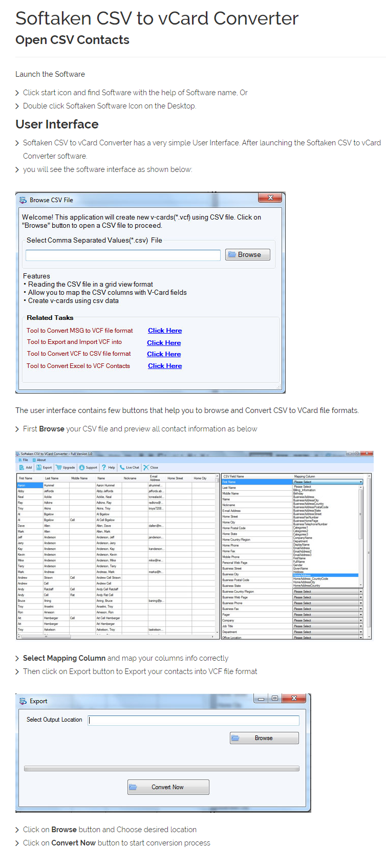The width and height of the screenshot is (386, 868).
Task: Open Support from the toolbar
Action: (88, 467)
